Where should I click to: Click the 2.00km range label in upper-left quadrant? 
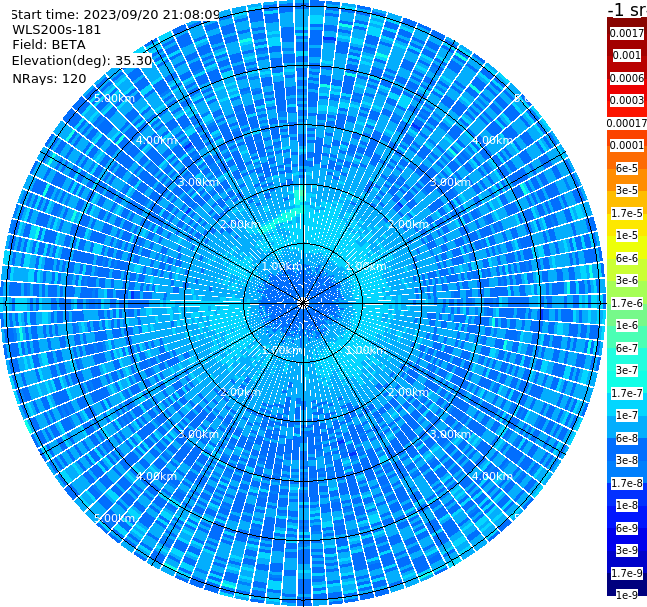click(x=241, y=224)
